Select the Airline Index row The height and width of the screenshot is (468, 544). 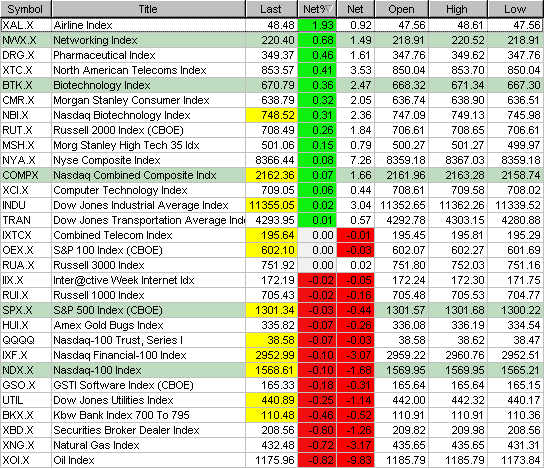click(272, 25)
